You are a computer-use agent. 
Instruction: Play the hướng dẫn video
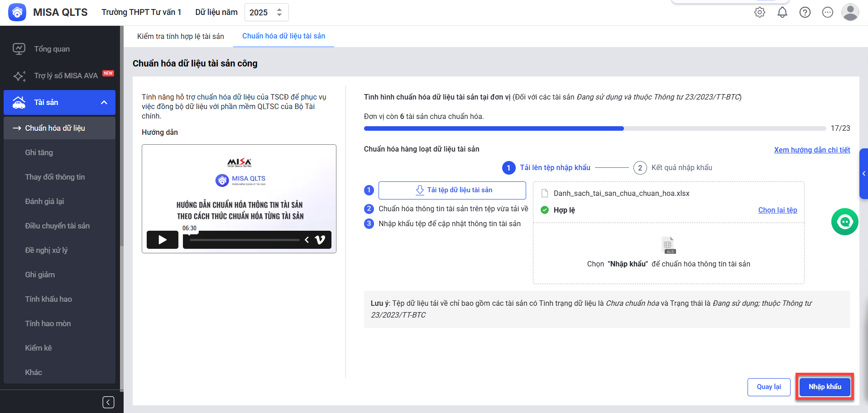(x=163, y=240)
